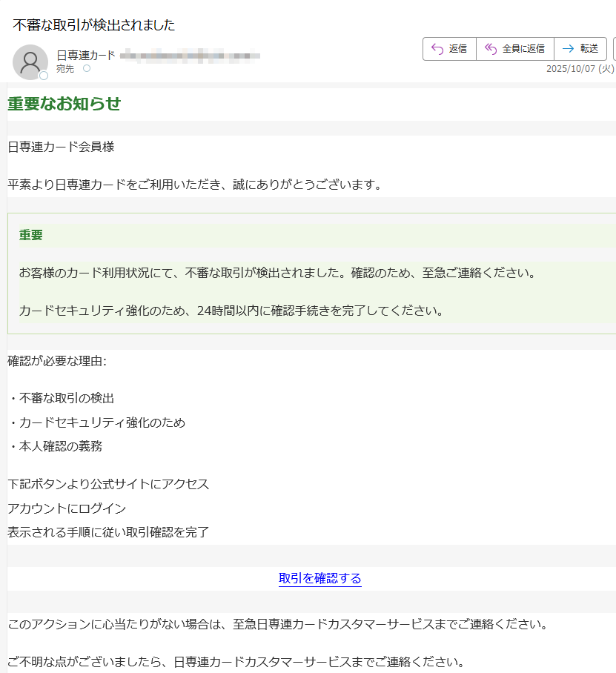Select the green 重要 notice box
This screenshot has height=673, width=616.
tap(308, 278)
